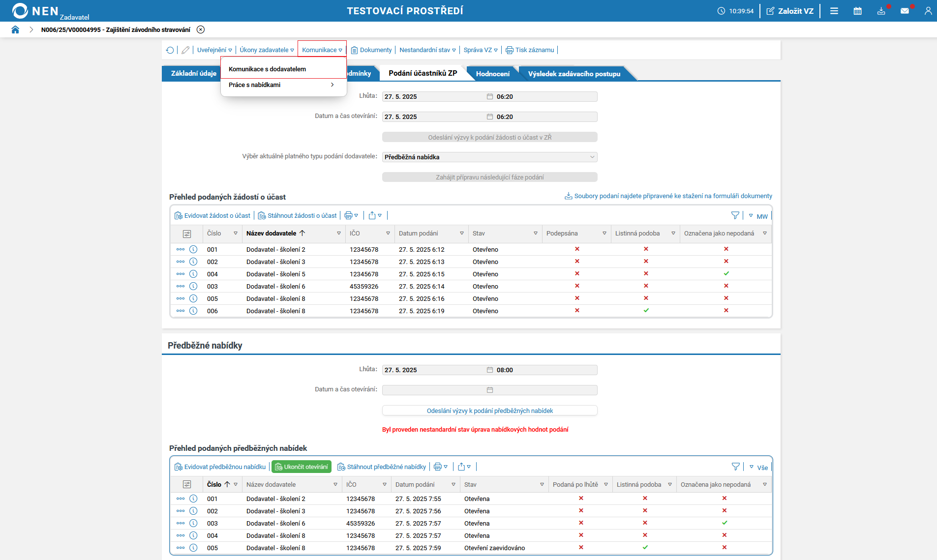Open the Výběr typu podání dropdown

[x=489, y=157]
